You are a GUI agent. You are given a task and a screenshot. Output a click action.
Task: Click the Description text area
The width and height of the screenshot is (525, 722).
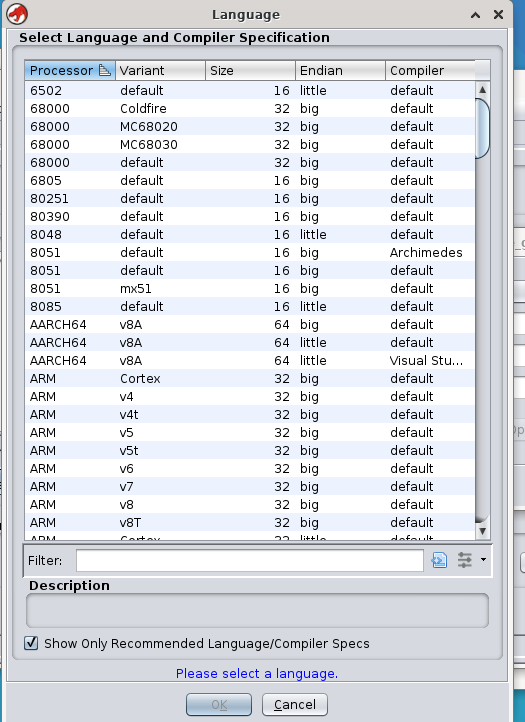pos(257,611)
